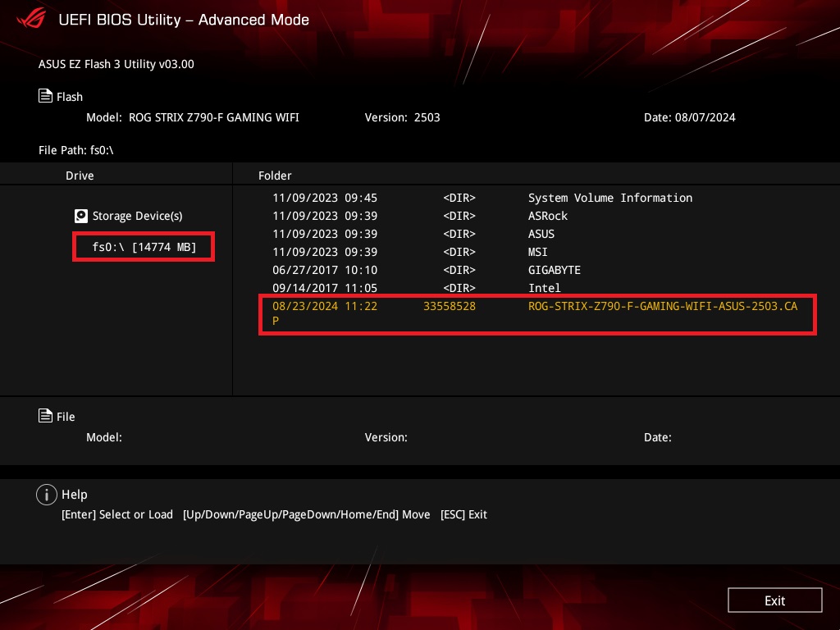Click the <DIR> tag on the GIGABYTE row
The image size is (840, 630).
[459, 270]
